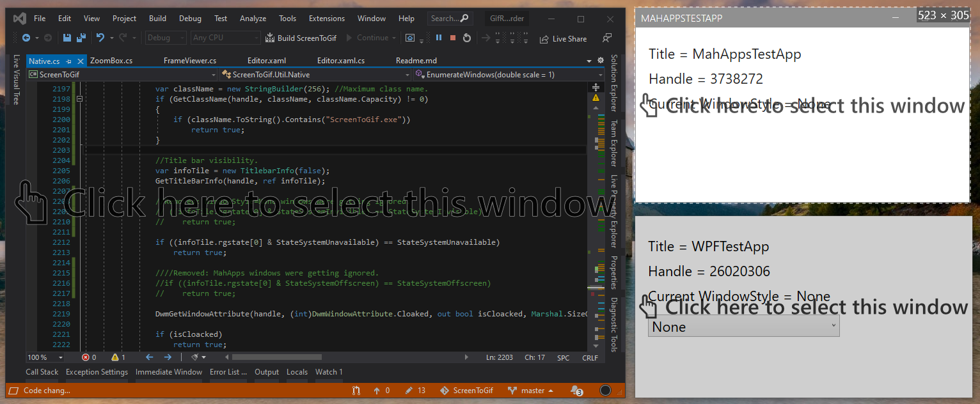The image size is (980, 404).
Task: Click here to select the MahAppsTestApp window
Action: point(803,105)
